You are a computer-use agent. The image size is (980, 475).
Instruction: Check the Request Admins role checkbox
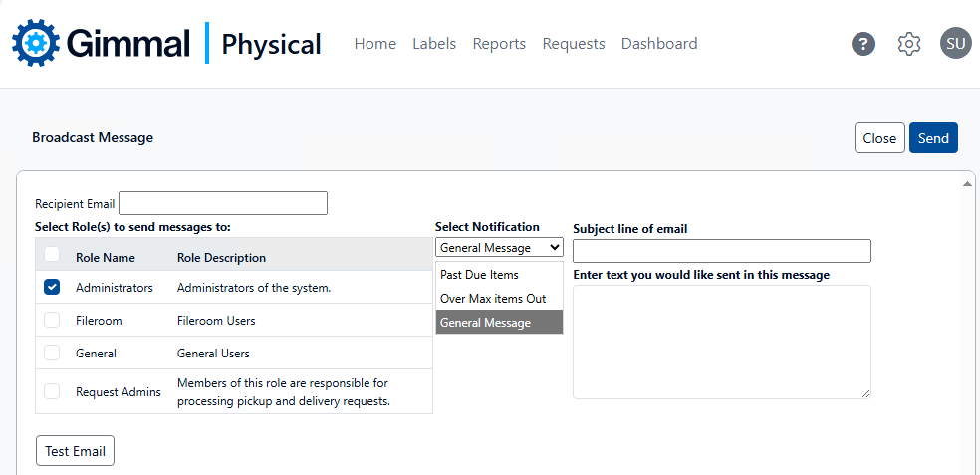52,392
